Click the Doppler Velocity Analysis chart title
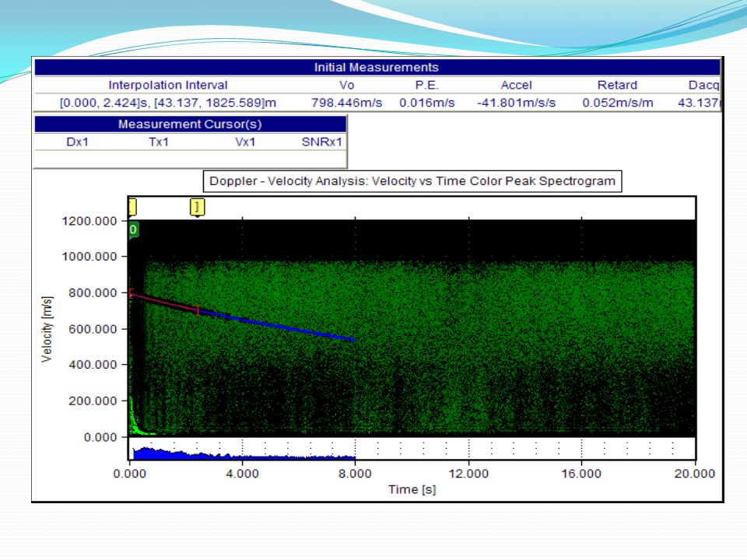The image size is (747, 560). [412, 181]
